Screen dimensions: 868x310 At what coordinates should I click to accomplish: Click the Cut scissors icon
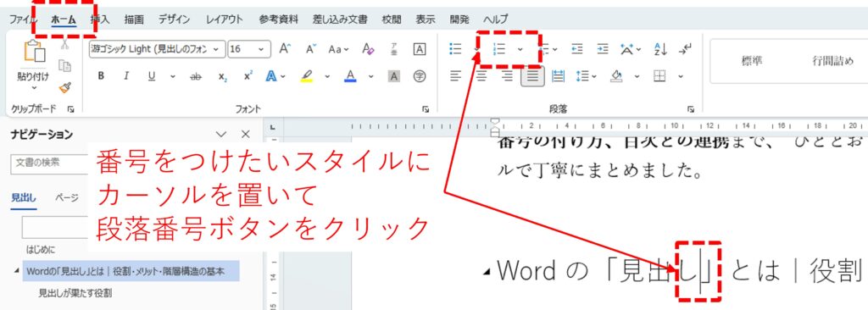(x=64, y=44)
